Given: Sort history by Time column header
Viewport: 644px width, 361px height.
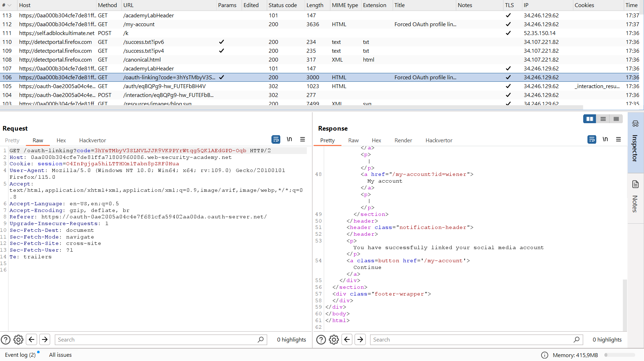Looking at the screenshot, I should pyautogui.click(x=632, y=5).
